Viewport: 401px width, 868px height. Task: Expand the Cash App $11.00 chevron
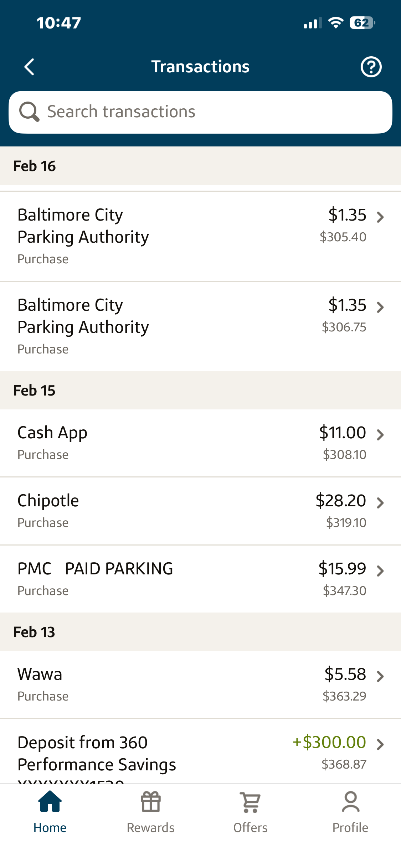click(x=380, y=434)
